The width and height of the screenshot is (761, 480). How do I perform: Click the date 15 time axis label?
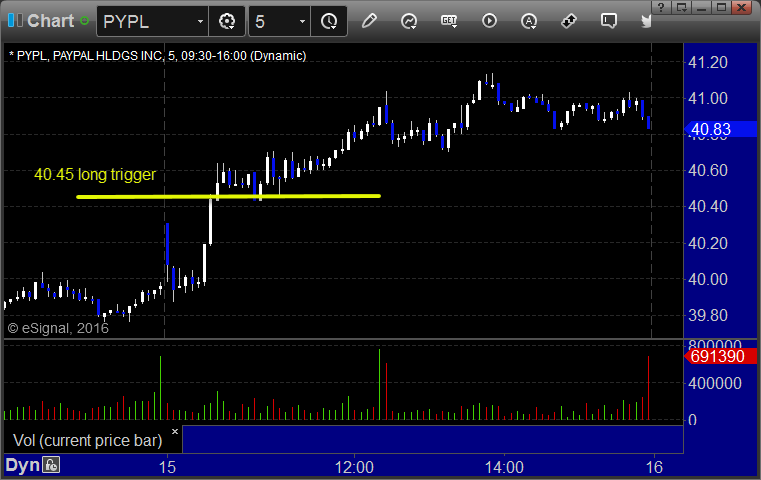click(x=167, y=468)
